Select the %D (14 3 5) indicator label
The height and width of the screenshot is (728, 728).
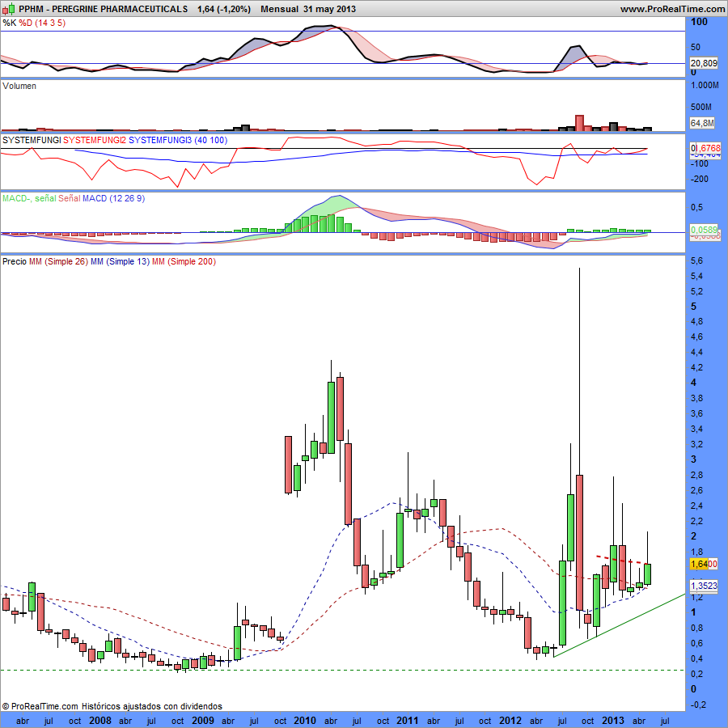[42, 23]
